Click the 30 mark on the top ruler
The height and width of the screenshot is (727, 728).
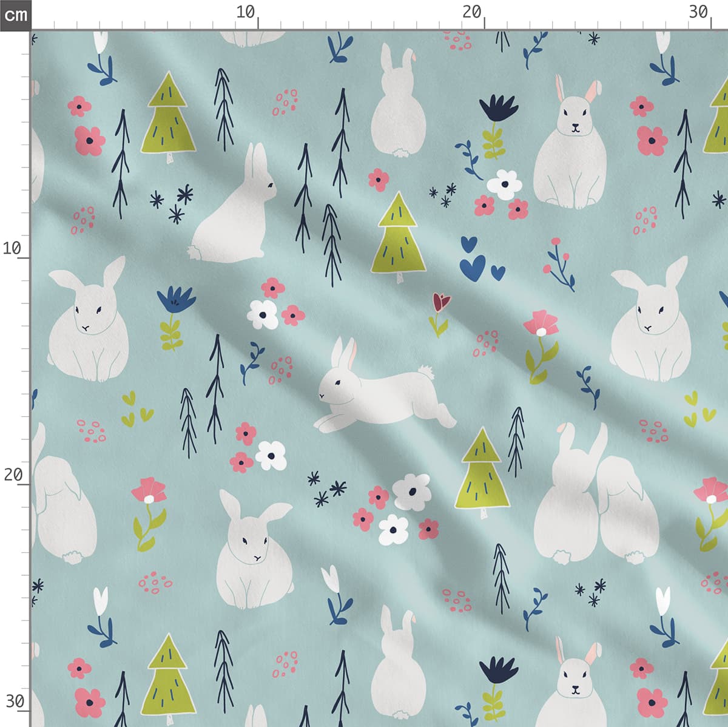[x=698, y=12]
